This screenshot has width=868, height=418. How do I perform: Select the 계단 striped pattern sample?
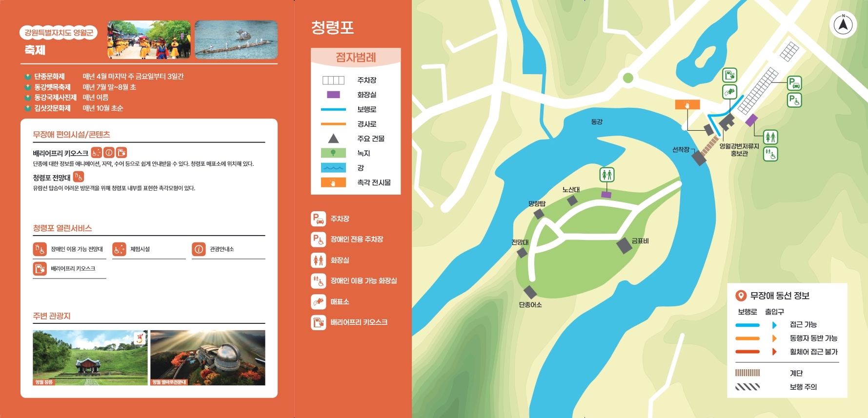pos(747,373)
